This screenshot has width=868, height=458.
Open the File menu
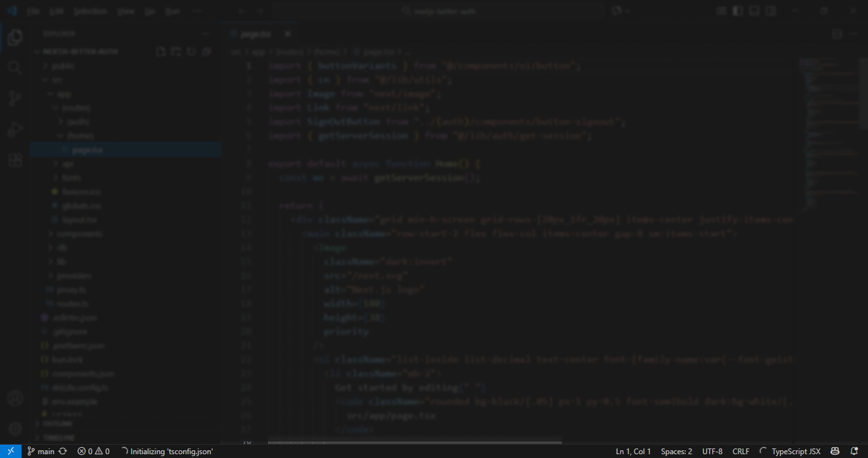point(34,11)
